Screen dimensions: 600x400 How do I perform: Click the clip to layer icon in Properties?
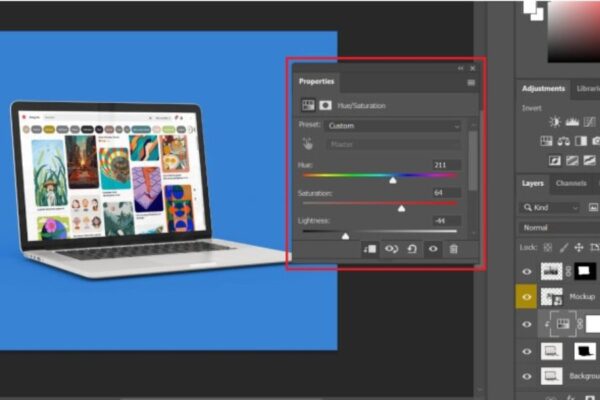click(370, 249)
